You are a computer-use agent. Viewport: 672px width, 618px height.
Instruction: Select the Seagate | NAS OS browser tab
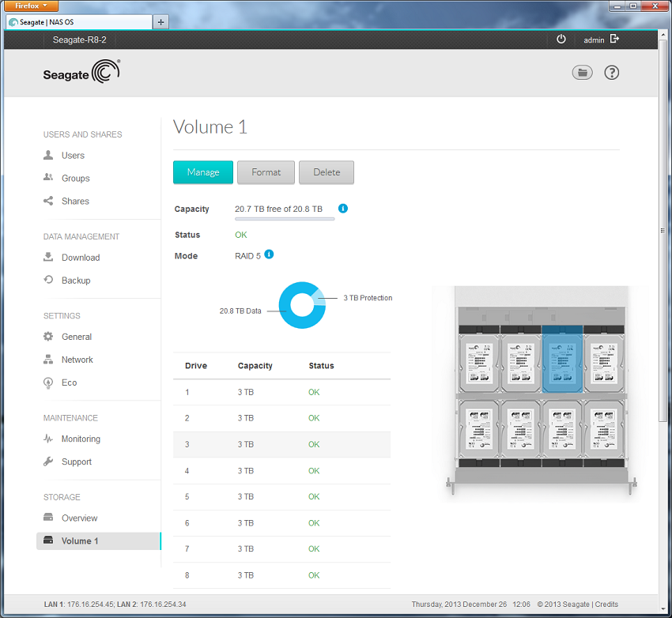point(79,22)
